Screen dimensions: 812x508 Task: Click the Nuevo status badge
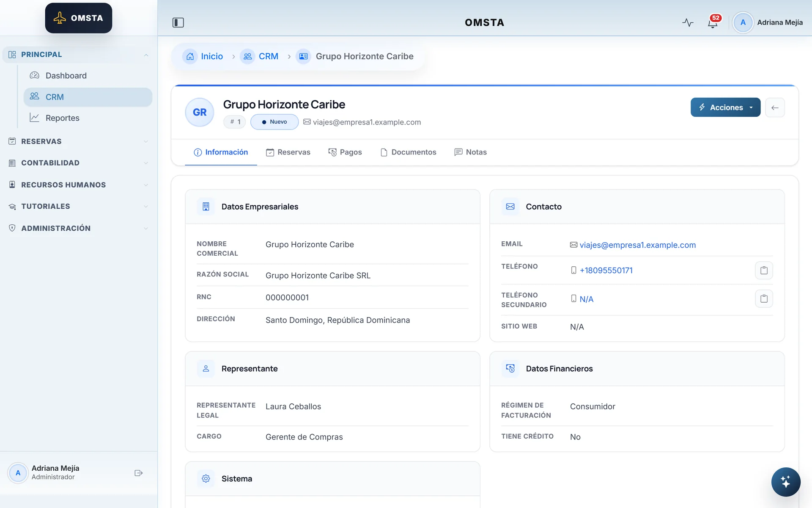click(x=274, y=122)
